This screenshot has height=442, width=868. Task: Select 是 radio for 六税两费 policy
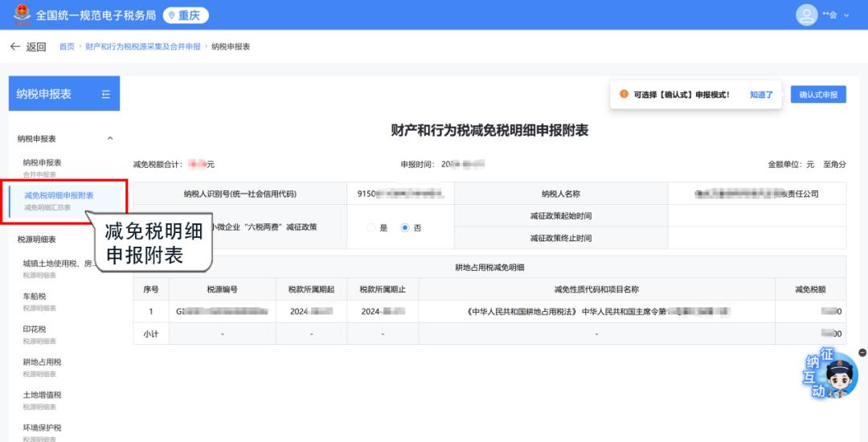(x=371, y=227)
